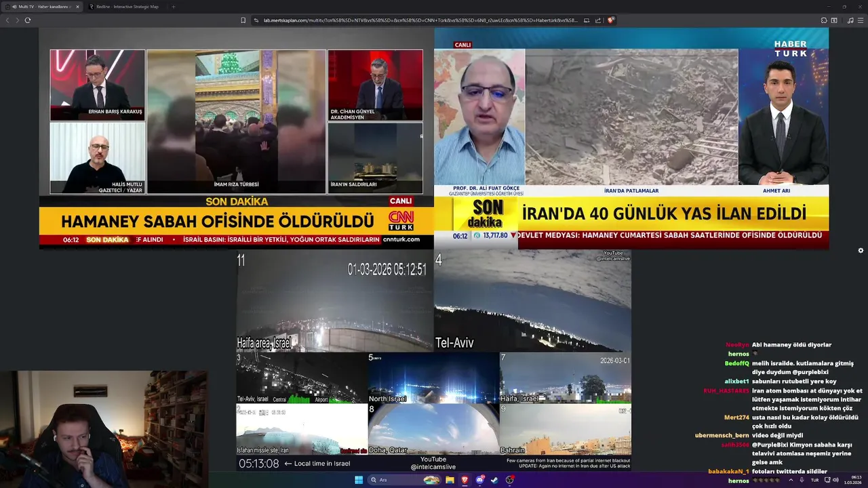
Task: Go forward in browser history
Action: click(18, 20)
